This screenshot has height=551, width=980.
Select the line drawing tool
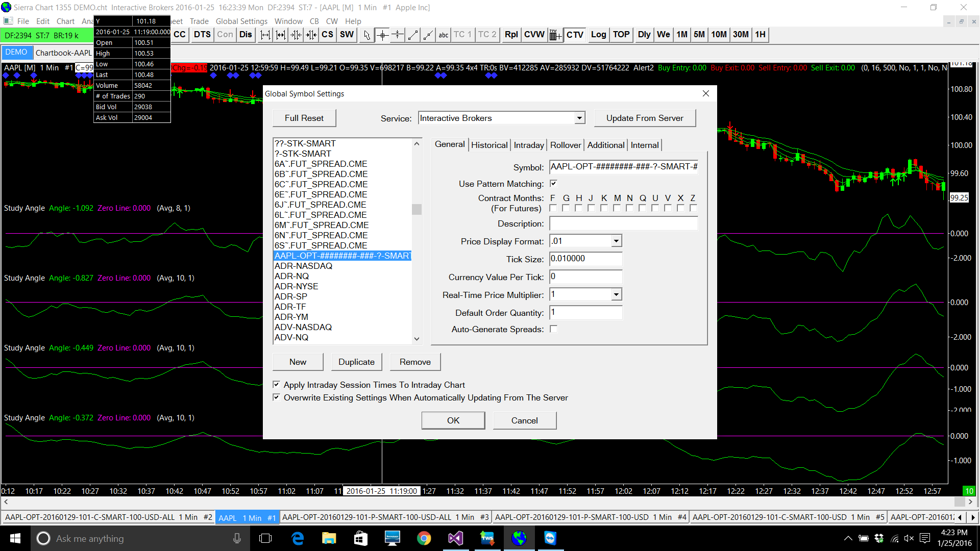[x=413, y=35]
